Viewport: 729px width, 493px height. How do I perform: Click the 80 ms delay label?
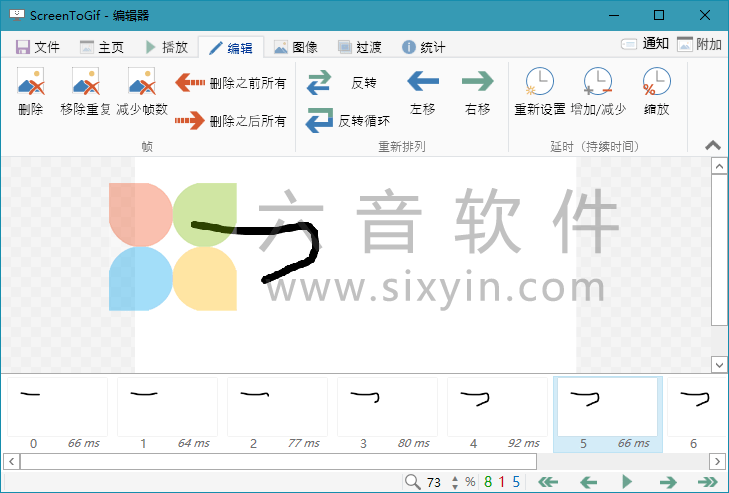point(413,443)
